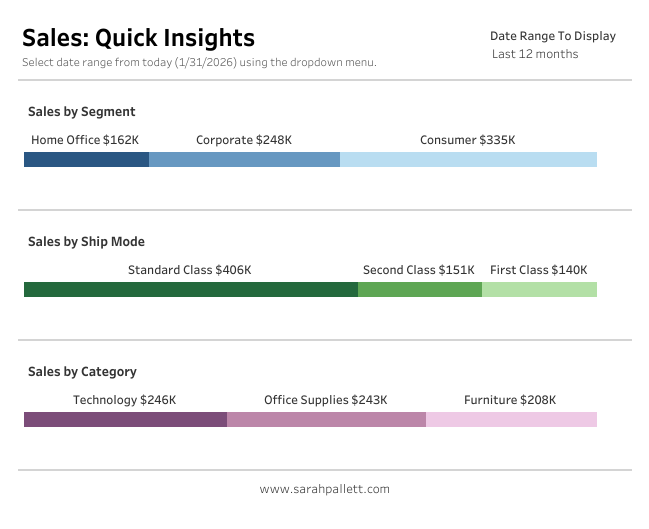Click the Sales by Segment heading

[82, 112]
